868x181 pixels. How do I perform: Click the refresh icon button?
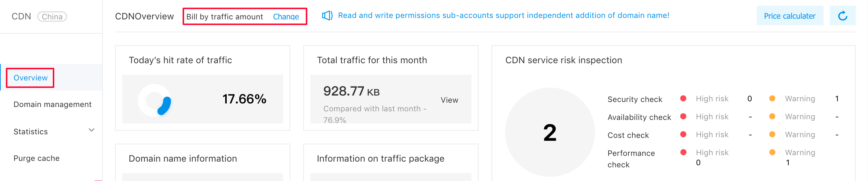point(842,16)
